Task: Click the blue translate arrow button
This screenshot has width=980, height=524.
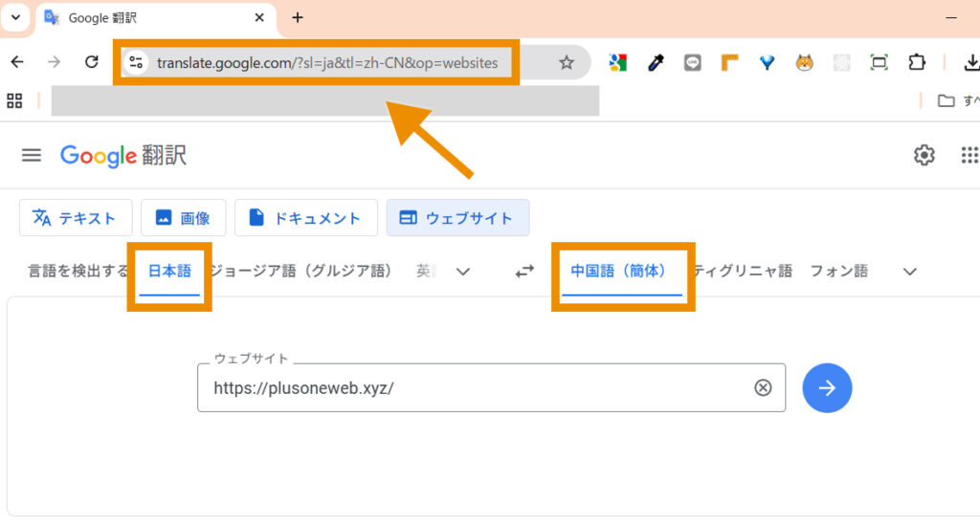Action: coord(827,387)
